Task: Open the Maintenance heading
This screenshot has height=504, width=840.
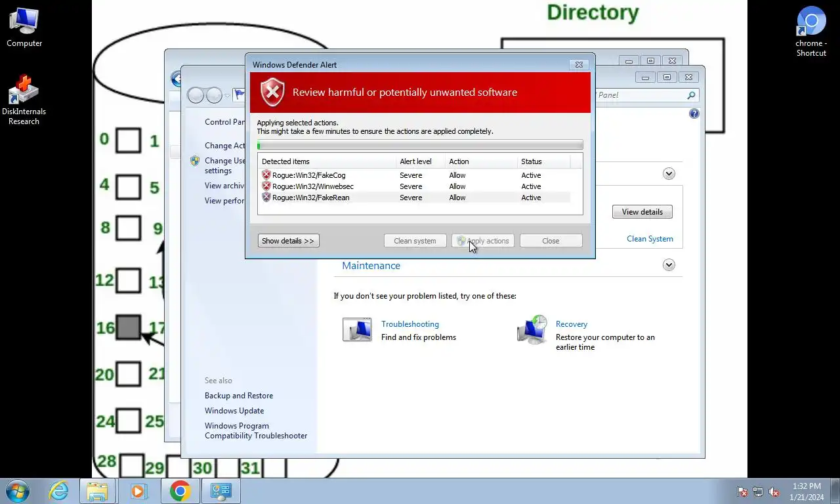Action: 371,266
